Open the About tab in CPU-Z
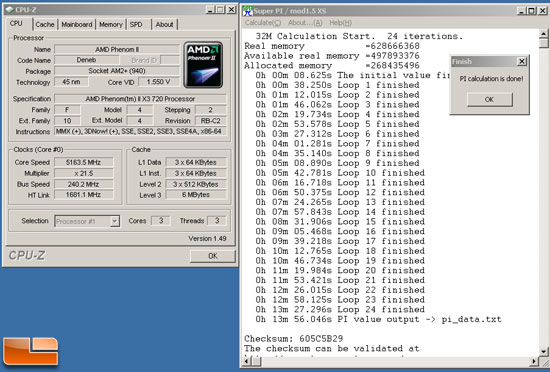The image size is (550, 372). click(x=164, y=24)
